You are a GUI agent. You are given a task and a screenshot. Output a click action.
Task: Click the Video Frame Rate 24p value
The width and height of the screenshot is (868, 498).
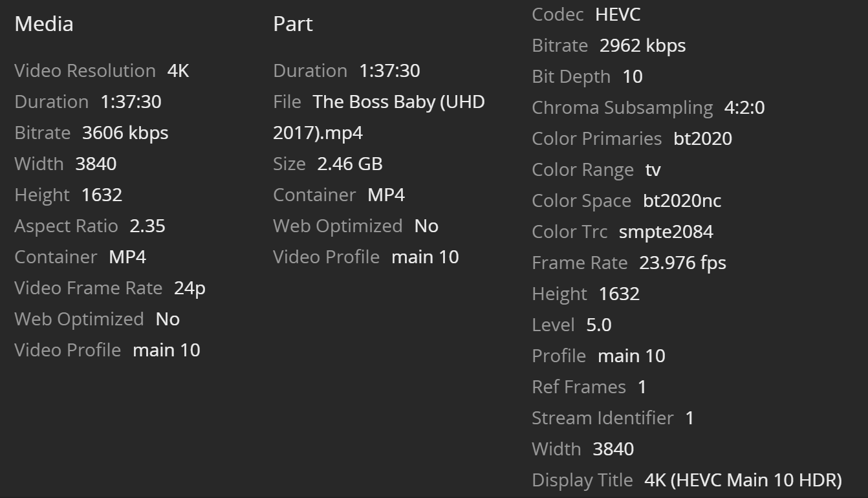point(190,288)
